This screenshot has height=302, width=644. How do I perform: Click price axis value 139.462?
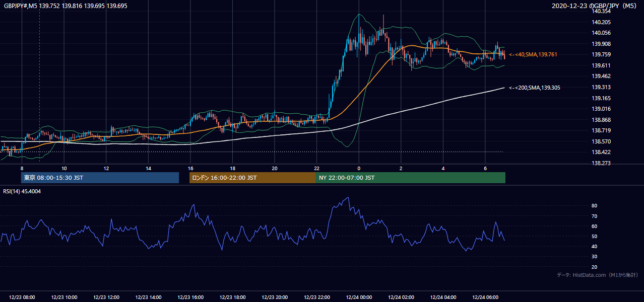[x=602, y=76]
